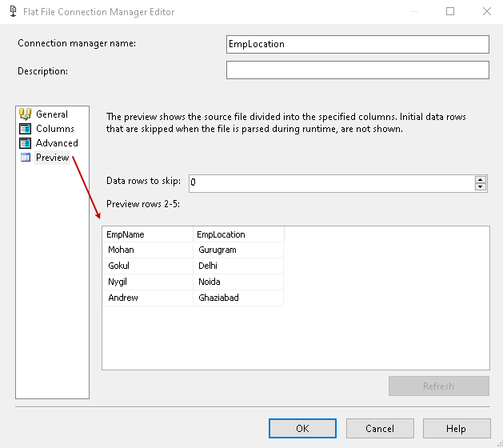Decrease data rows to skip

[481, 187]
